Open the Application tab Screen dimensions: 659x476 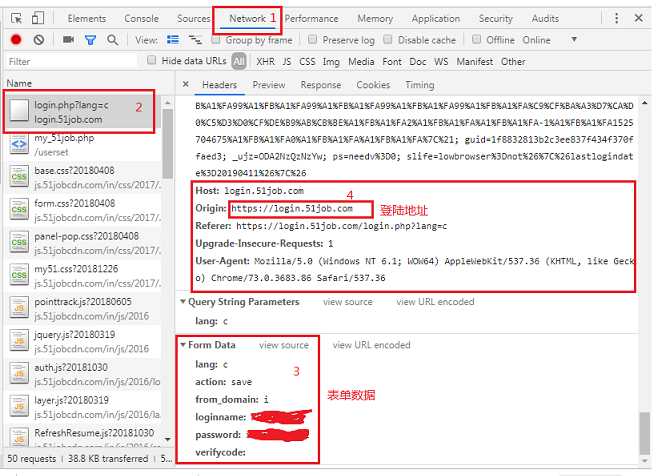coord(436,18)
